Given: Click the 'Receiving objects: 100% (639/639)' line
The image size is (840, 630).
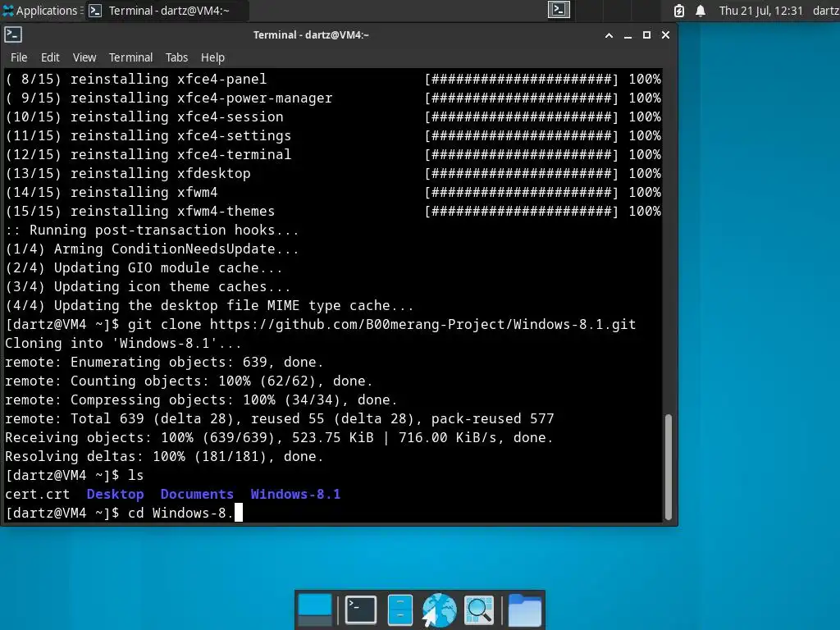Looking at the screenshot, I should coord(279,437).
